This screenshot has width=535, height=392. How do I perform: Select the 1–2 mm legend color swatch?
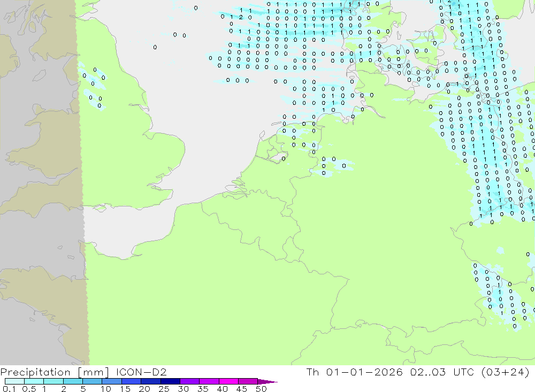coord(53,381)
